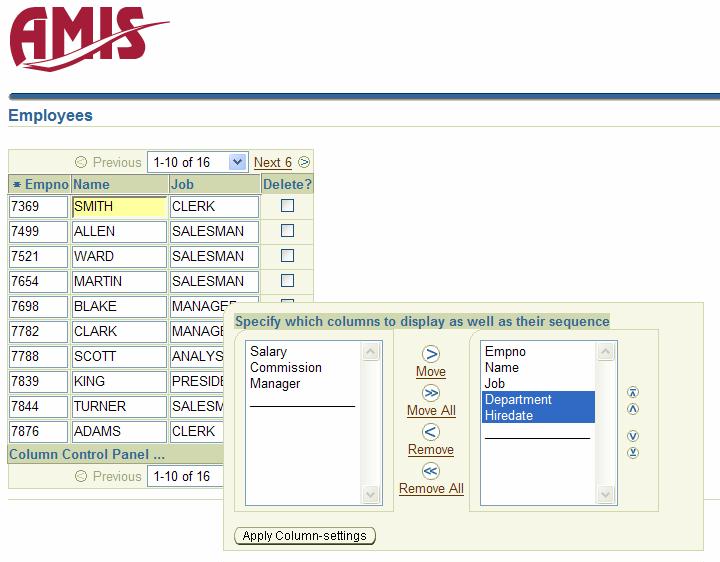Viewport: 720px width, 562px height.
Task: Move selected columns down one position
Action: (x=632, y=436)
